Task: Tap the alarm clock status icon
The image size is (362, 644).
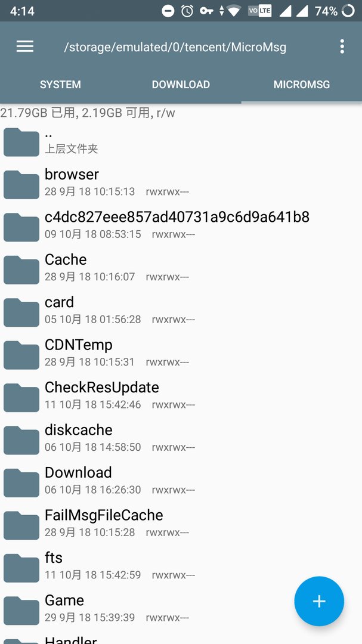Action: click(187, 11)
